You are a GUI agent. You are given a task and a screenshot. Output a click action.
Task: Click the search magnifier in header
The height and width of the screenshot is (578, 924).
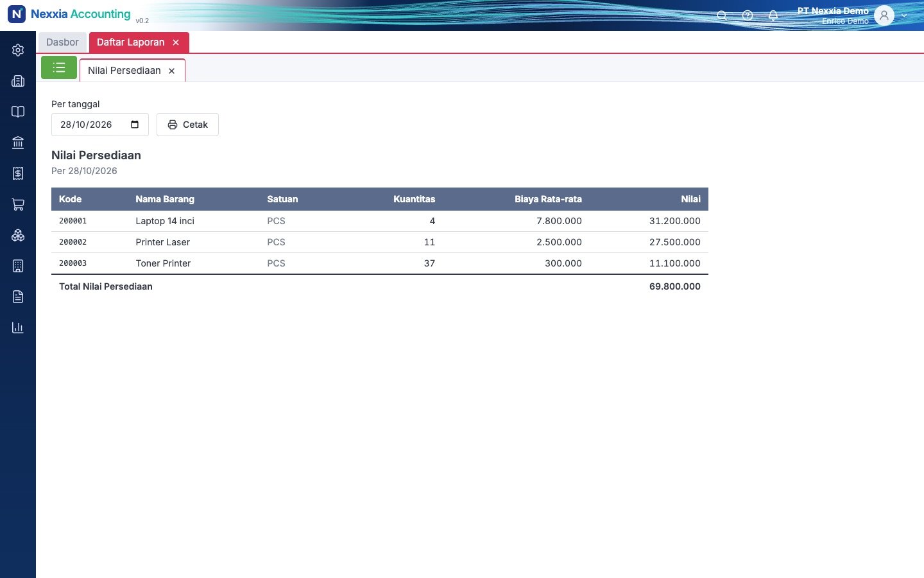[x=722, y=15]
